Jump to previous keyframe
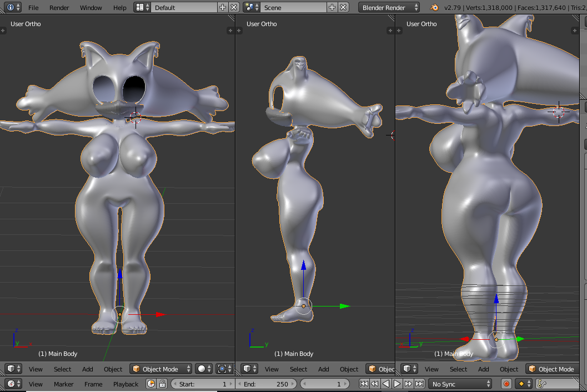The width and height of the screenshot is (587, 392). [x=375, y=384]
